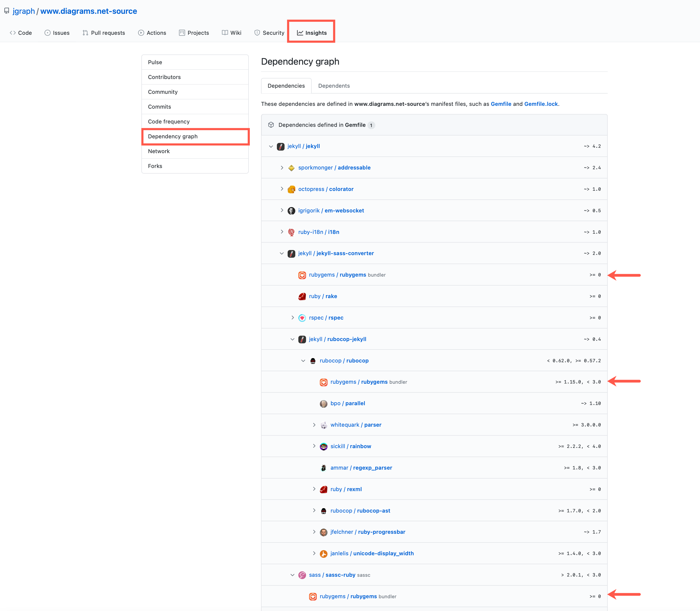Click the Code tab icon
The height and width of the screenshot is (611, 700).
click(x=13, y=33)
